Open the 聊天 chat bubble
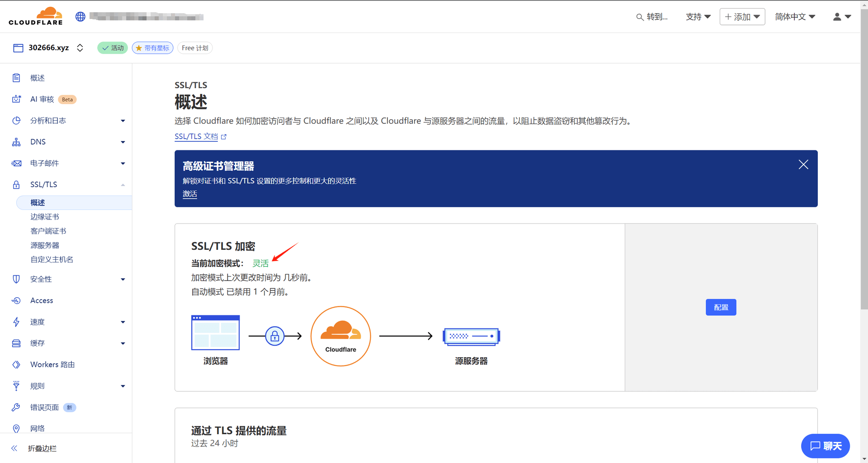Viewport: 868px width, 463px height. [x=825, y=446]
